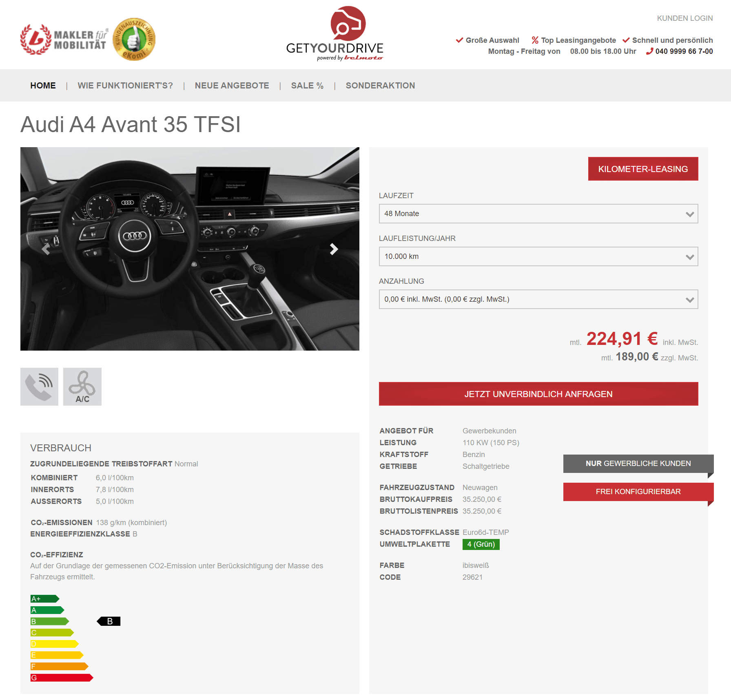
Task: Click the 138 g/km CO2 emissions value
Action: 131,523
